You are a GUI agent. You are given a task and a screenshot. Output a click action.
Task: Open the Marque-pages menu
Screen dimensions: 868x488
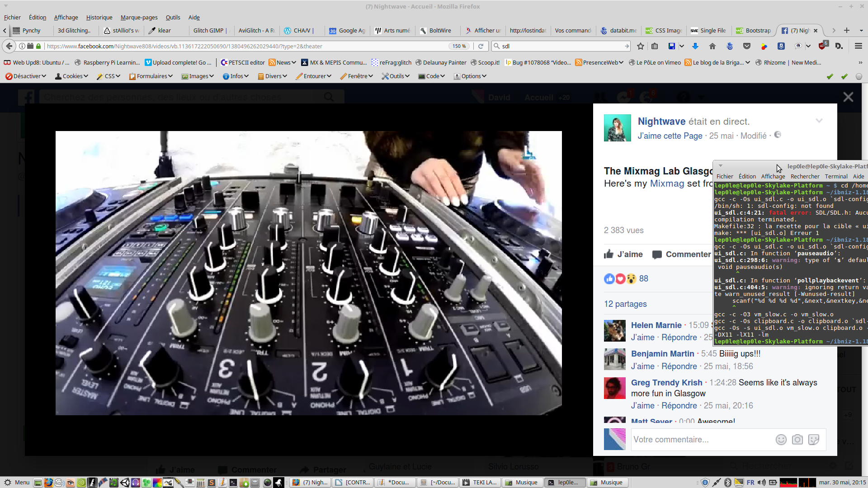pos(139,17)
